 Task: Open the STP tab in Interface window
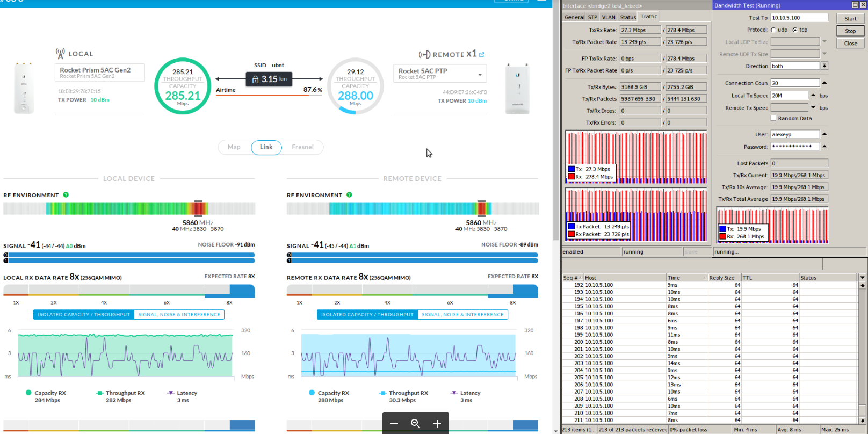coord(592,17)
